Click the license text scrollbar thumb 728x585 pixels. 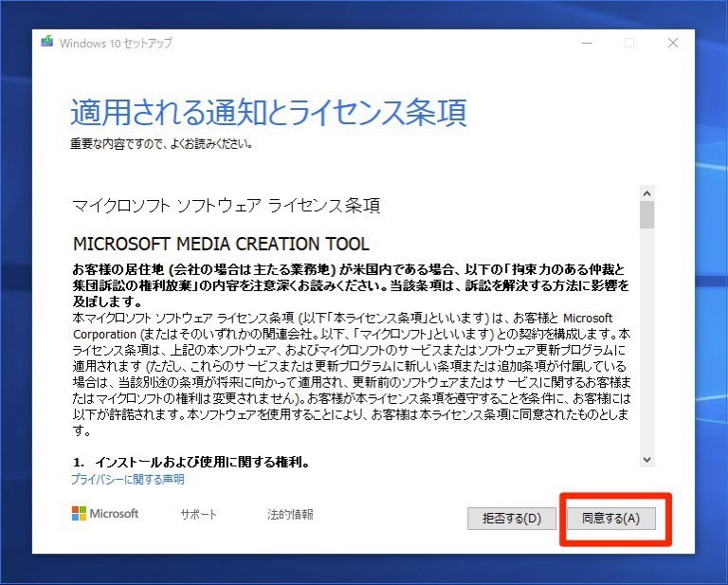coord(647,215)
